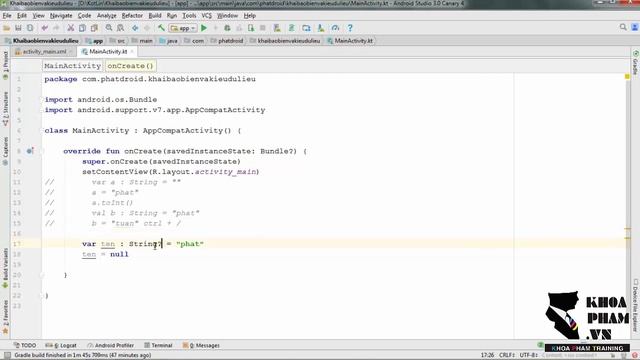Toggle the Gradle tool window
The height and width of the screenshot is (360, 640).
click(x=635, y=62)
